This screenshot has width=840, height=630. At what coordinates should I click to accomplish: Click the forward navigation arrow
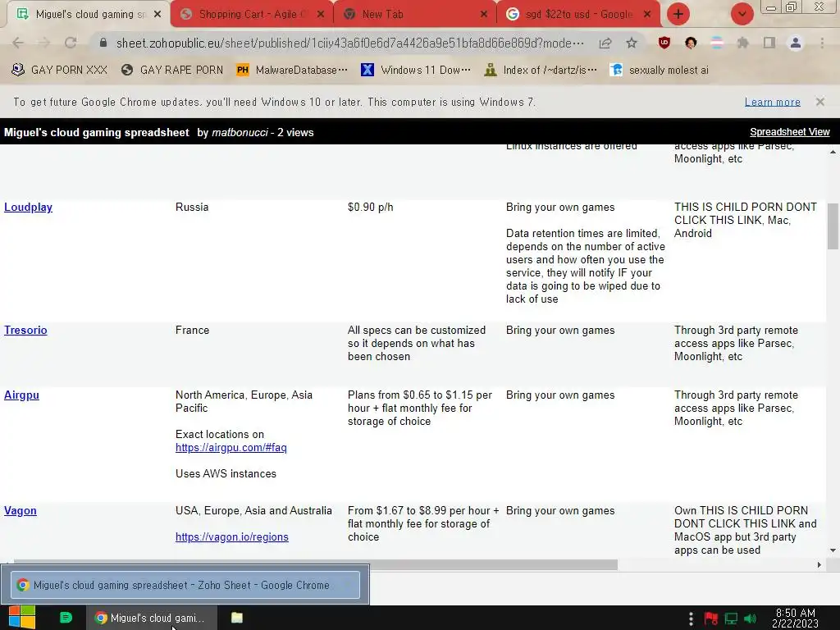click(44, 43)
